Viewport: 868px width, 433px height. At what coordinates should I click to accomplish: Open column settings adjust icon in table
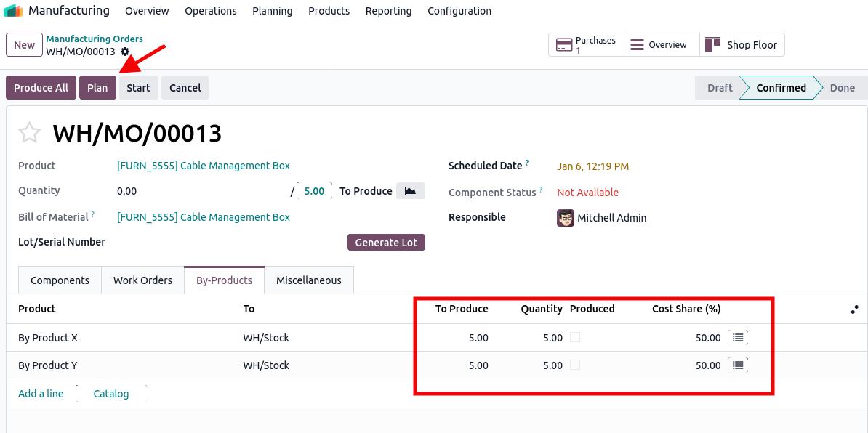tap(854, 309)
